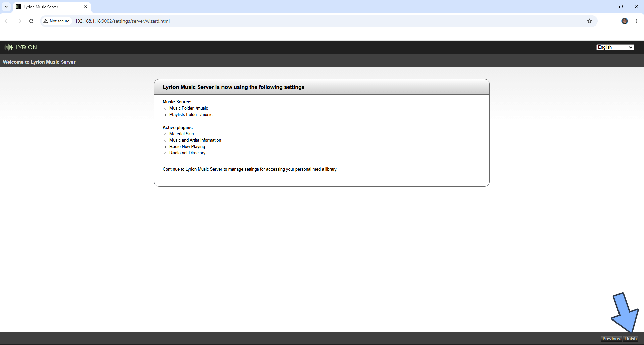Viewport: 644px width, 345px height.
Task: Minimize the Chrome window
Action: pos(605,7)
